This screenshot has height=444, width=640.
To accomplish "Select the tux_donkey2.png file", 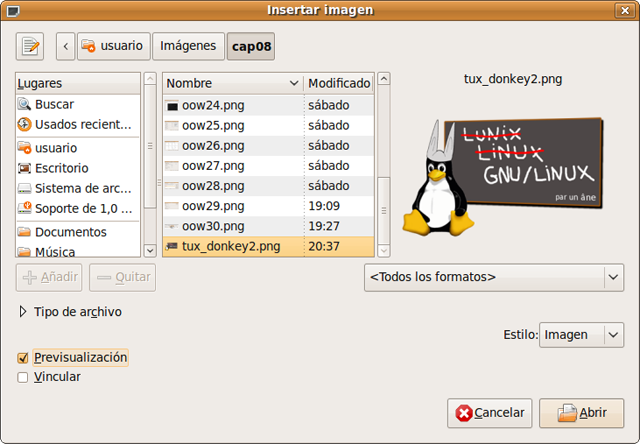I will 230,246.
